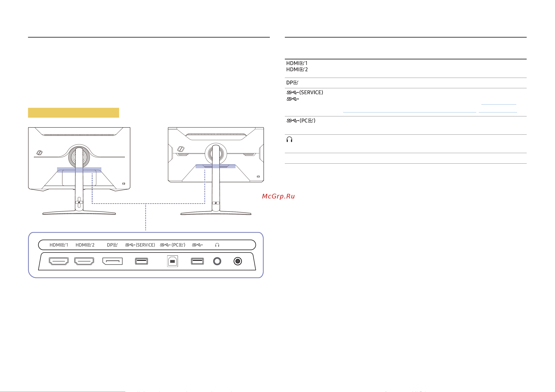
Task: Click the HDMI 1 port connector
Action: (59, 261)
